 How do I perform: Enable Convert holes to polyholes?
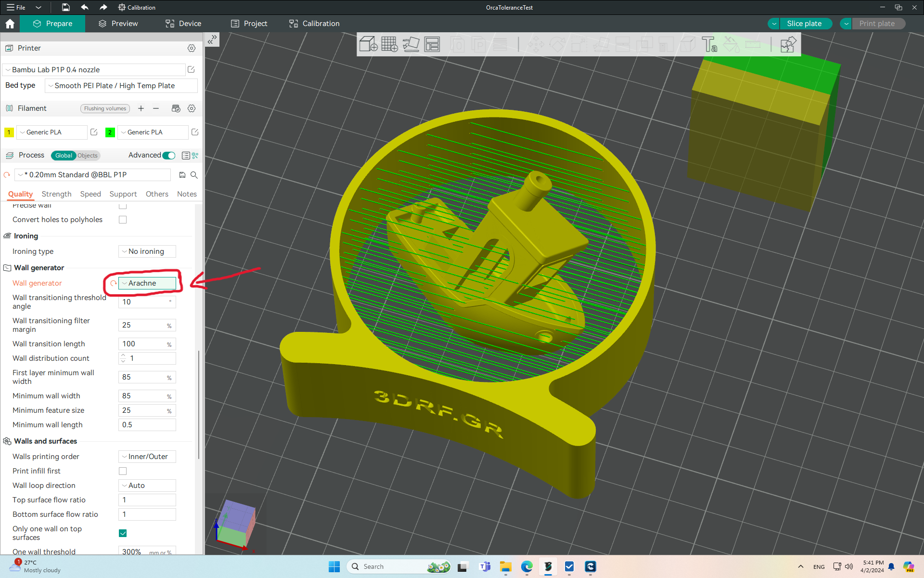[122, 219]
